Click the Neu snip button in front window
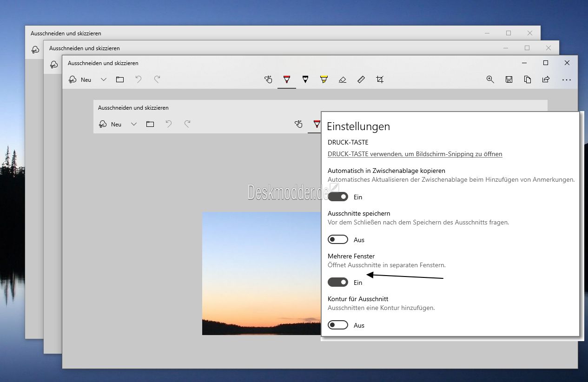 [80, 79]
